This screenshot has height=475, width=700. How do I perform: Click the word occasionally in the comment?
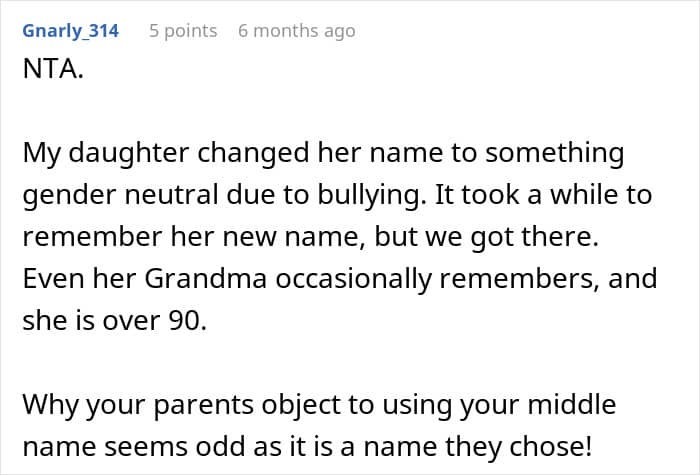(354, 279)
